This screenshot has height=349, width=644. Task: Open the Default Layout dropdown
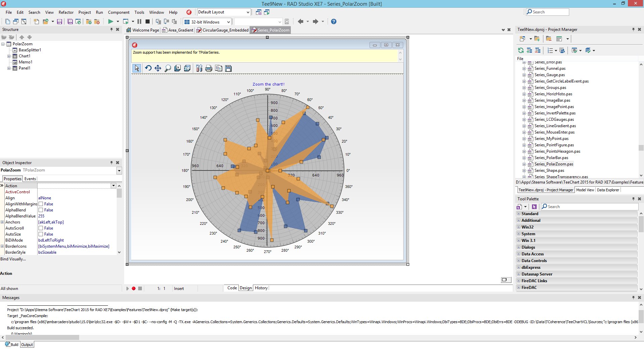(x=248, y=12)
